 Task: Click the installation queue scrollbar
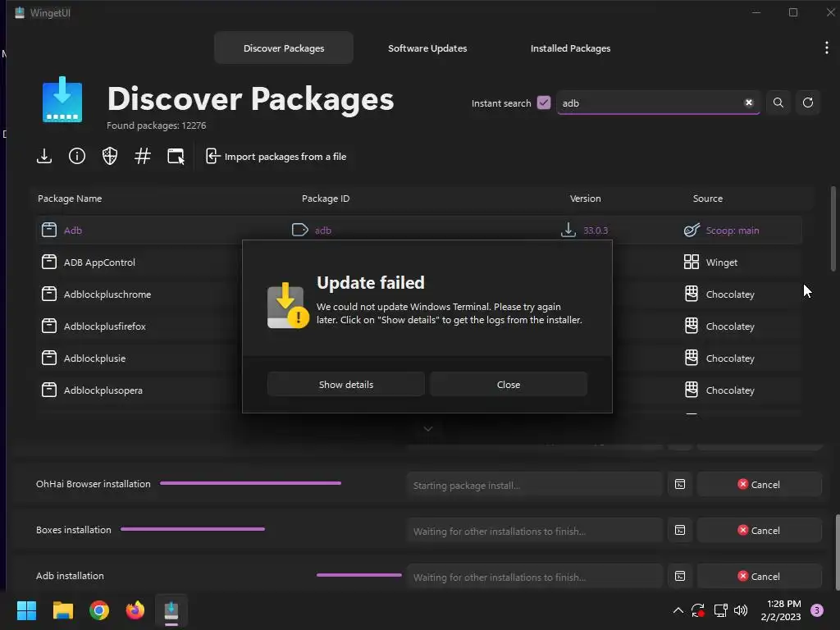838,552
